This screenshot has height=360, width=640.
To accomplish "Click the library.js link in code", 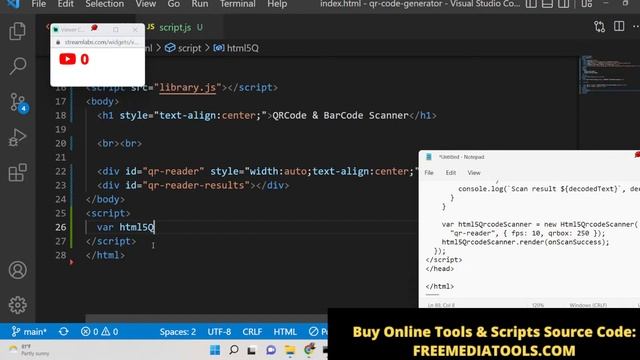I will coord(187,87).
